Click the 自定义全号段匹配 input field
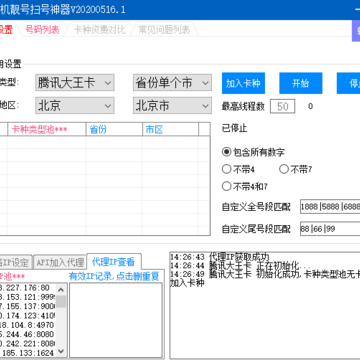 click(330, 207)
